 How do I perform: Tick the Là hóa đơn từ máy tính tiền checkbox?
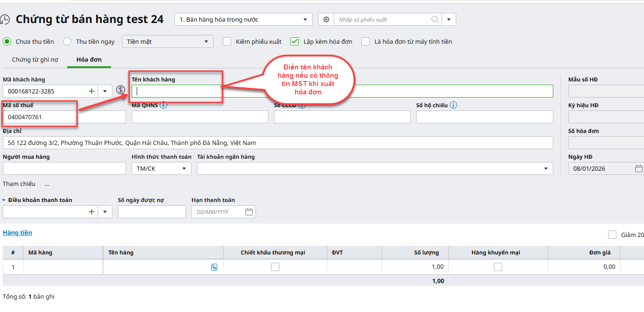[x=366, y=41]
